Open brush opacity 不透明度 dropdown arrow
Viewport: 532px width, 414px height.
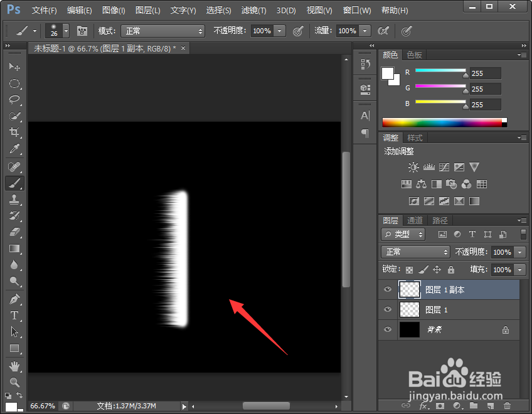[x=280, y=31]
